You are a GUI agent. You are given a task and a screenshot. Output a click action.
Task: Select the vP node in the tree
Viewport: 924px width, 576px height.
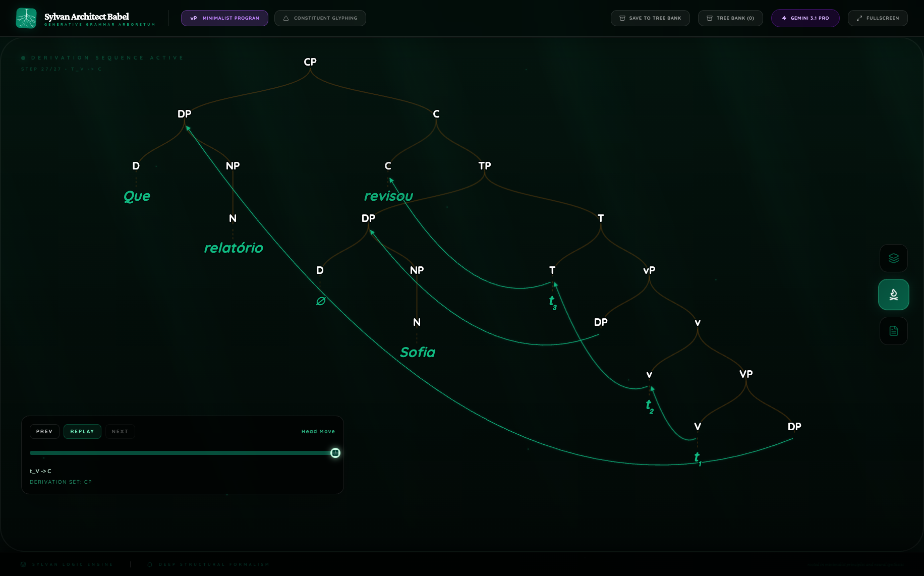point(649,270)
